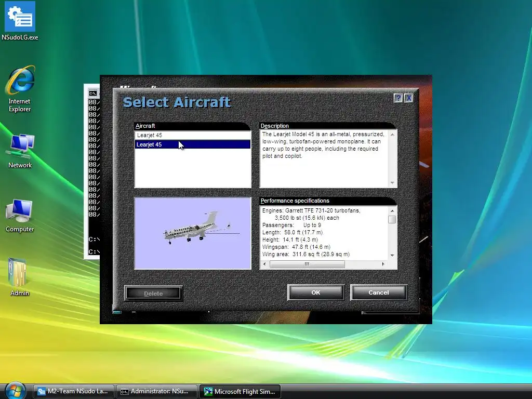Switch to Administrator: NSudo command prompt taskbar button
The height and width of the screenshot is (399, 532).
156,391
